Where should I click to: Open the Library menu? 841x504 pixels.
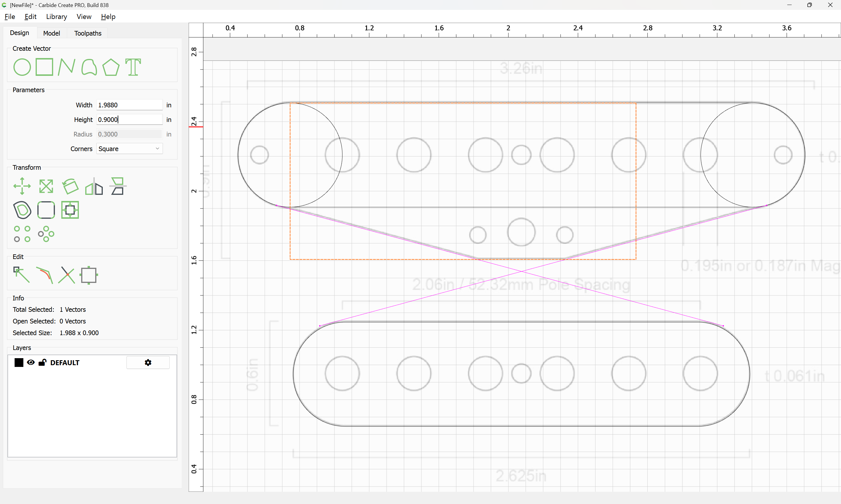pyautogui.click(x=56, y=17)
